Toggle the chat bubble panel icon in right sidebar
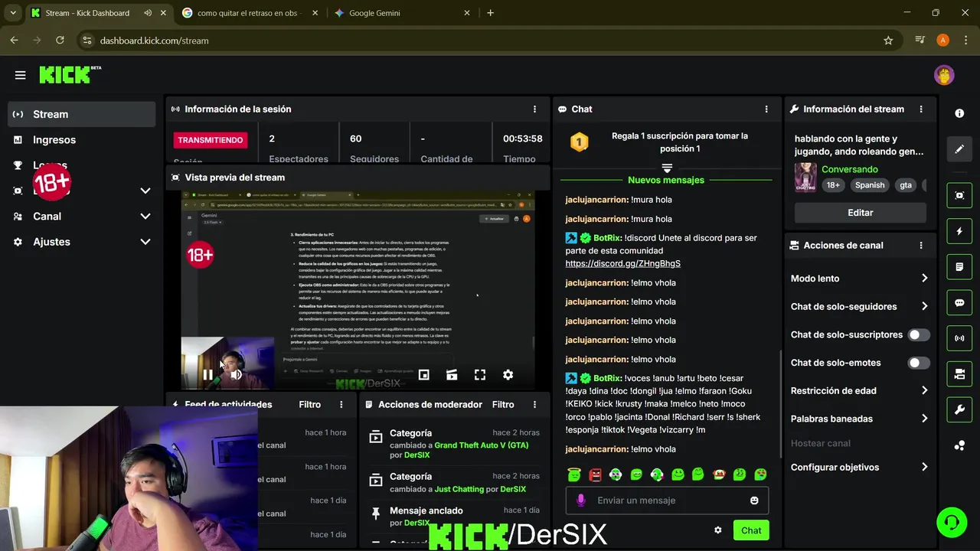Image resolution: width=980 pixels, height=551 pixels. pos(959,302)
